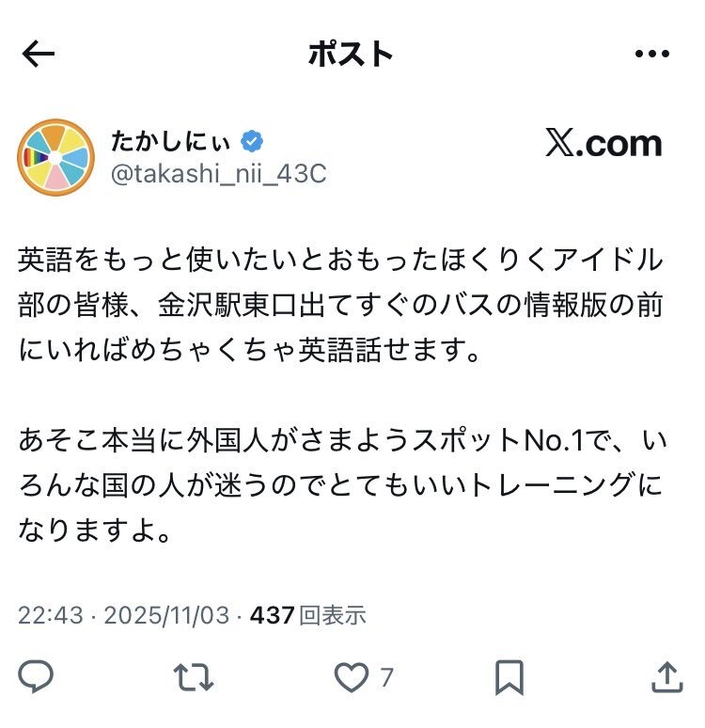Click the X.com logo

click(x=603, y=143)
